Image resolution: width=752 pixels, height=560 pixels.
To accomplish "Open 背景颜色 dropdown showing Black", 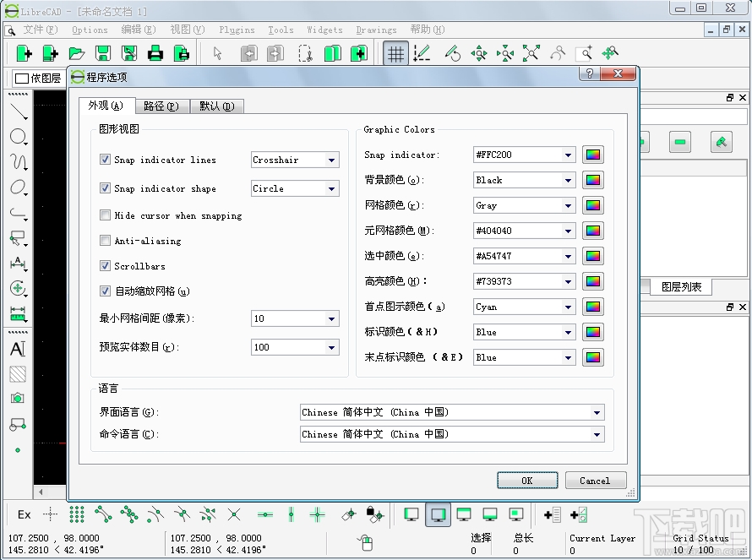I will [x=524, y=180].
